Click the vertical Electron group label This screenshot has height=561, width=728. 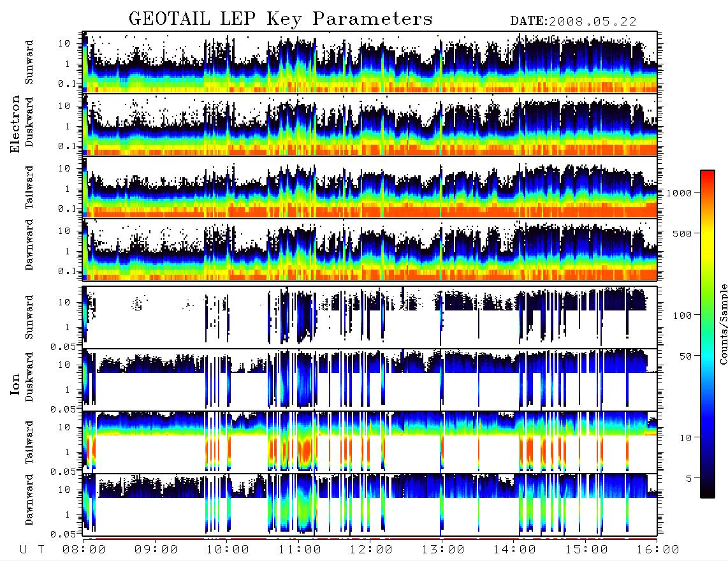pyautogui.click(x=15, y=124)
